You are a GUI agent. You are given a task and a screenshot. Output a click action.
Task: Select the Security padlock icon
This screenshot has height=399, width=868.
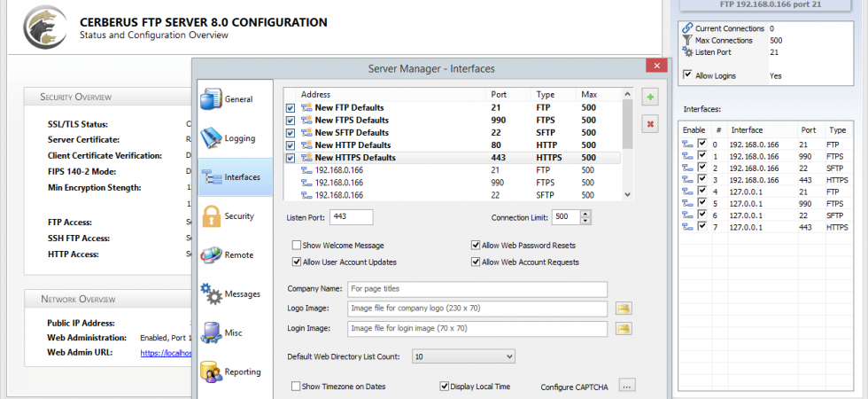pyautogui.click(x=212, y=216)
